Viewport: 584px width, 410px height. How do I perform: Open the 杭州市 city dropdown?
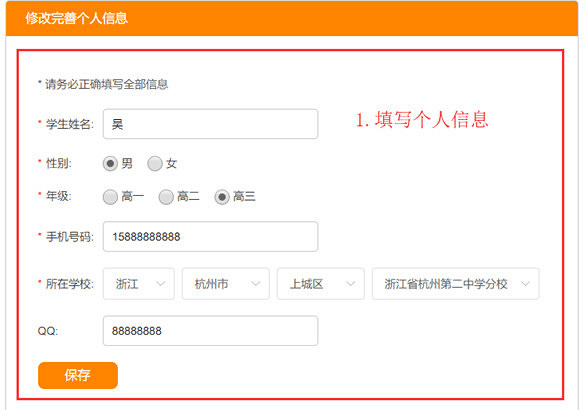click(x=226, y=284)
